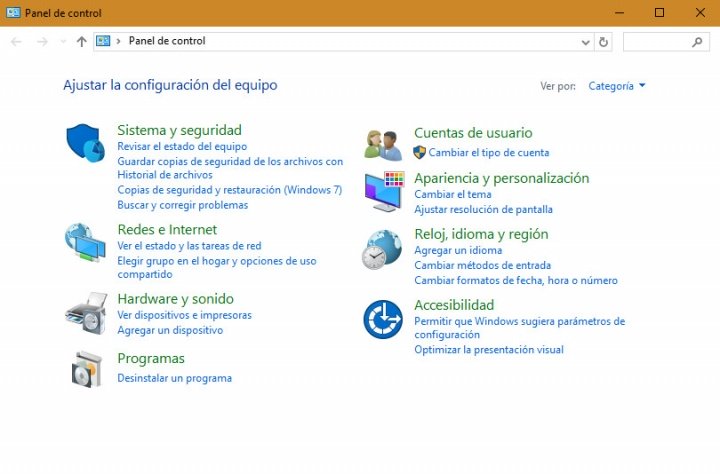
Task: Click Panel de control in the address breadcrumb
Action: 167,41
